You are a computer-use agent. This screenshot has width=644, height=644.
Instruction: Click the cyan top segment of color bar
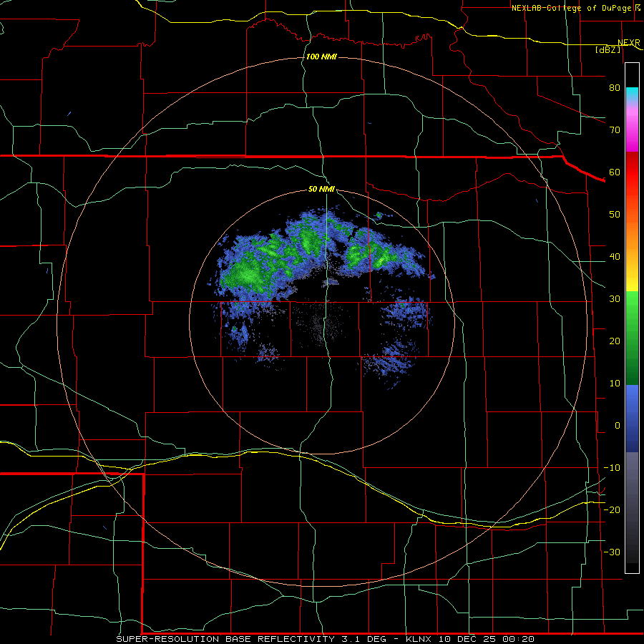[632, 94]
